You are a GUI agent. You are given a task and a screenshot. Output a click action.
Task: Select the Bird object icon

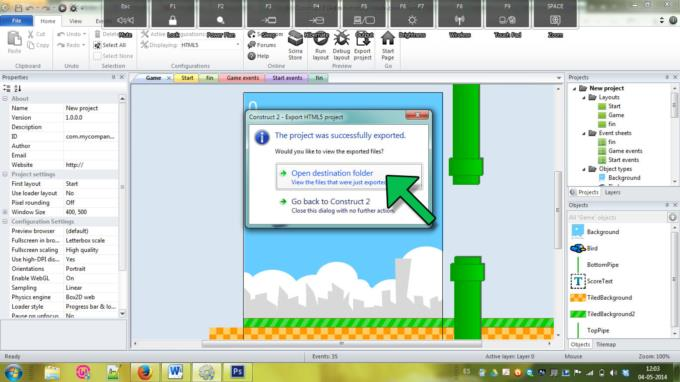tap(578, 248)
